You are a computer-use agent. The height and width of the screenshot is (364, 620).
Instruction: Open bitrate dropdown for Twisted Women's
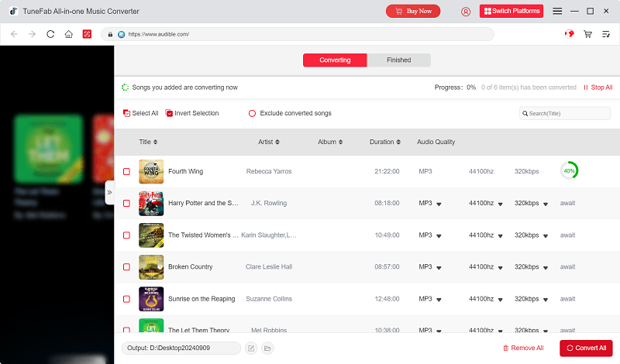click(x=546, y=236)
